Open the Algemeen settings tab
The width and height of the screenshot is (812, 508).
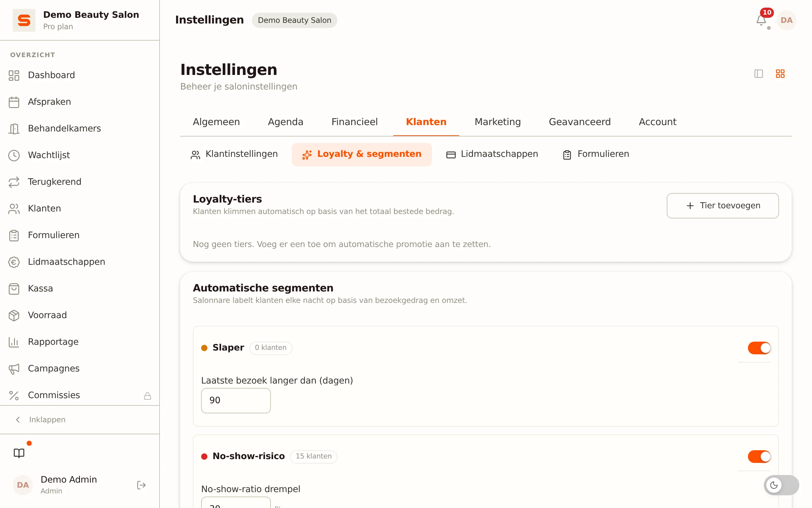pos(216,122)
